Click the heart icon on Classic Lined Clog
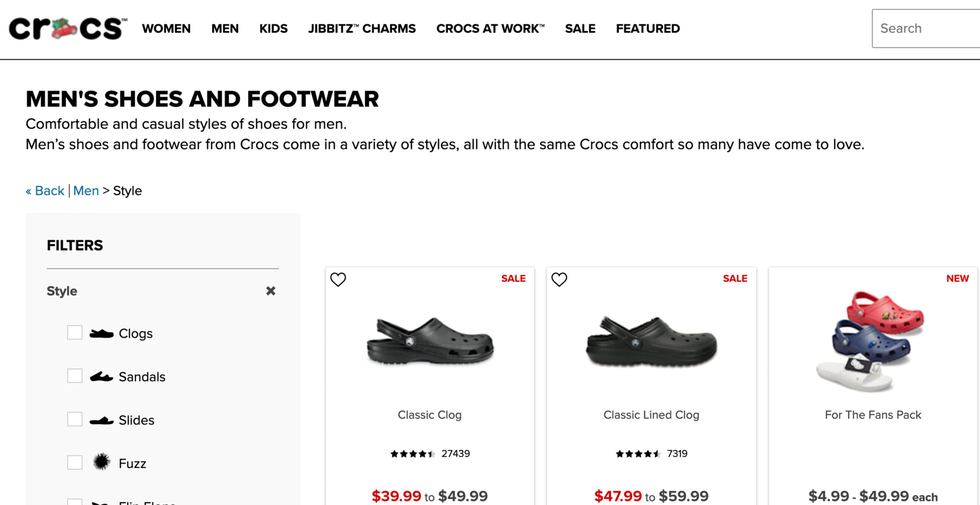 pos(559,279)
